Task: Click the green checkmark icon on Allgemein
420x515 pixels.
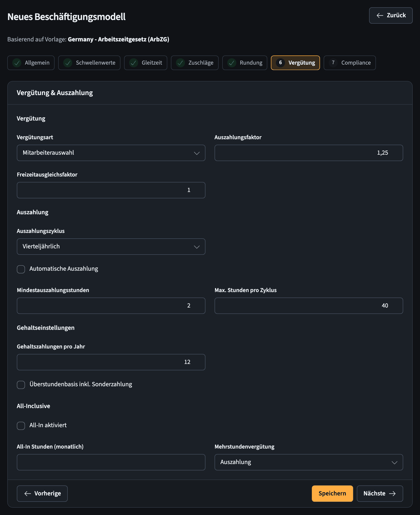Action: coord(17,63)
